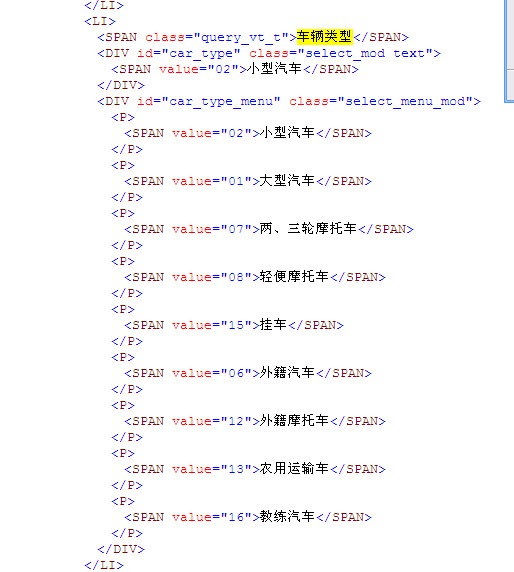Click the 轻便摩托车 span line
Screen dimensions: 514x572
tap(255, 277)
